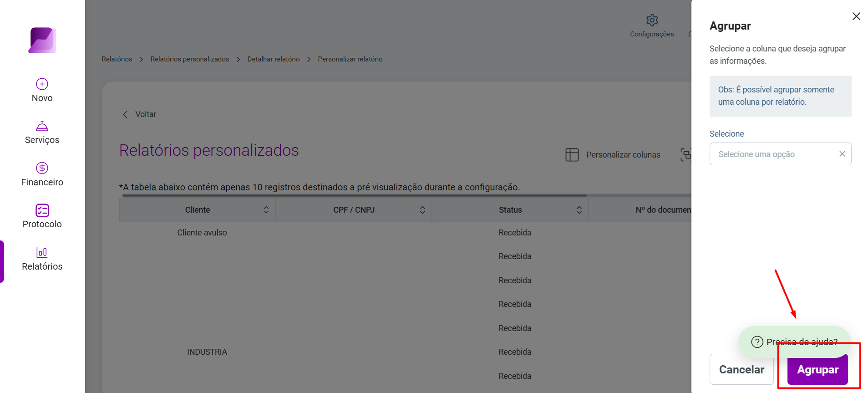Open Precisa de ajuda? help bubble
868x393 pixels.
coord(795,342)
